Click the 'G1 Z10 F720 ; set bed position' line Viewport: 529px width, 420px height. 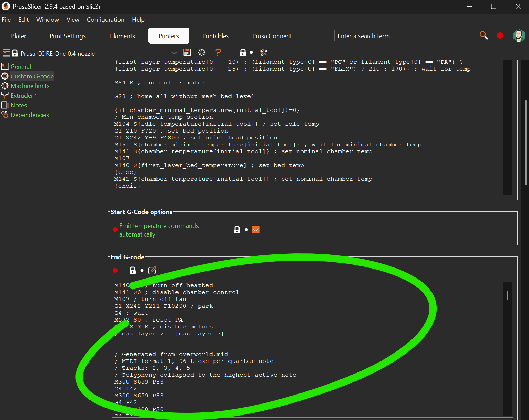tap(171, 131)
